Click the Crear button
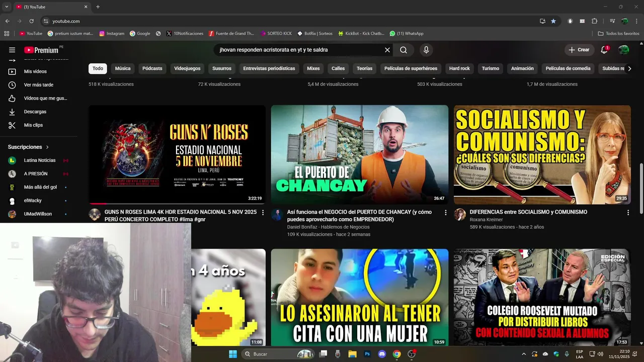This screenshot has width=644, height=362. [579, 50]
